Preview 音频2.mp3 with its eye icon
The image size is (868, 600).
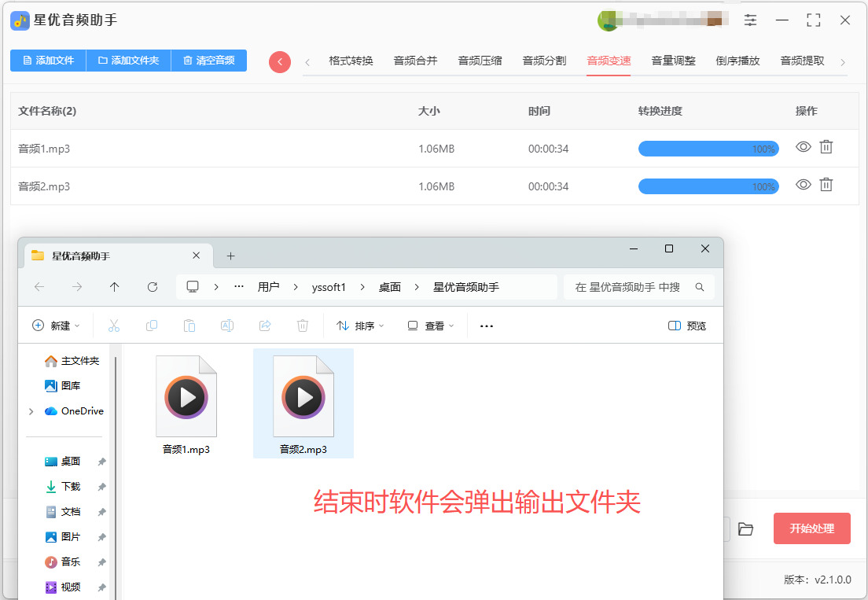coord(804,184)
